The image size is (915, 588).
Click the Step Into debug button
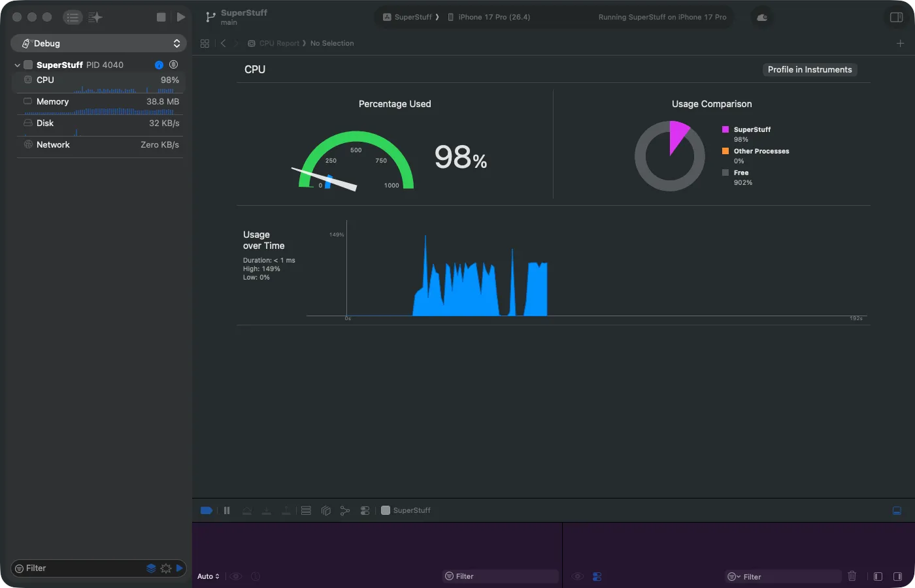click(267, 511)
